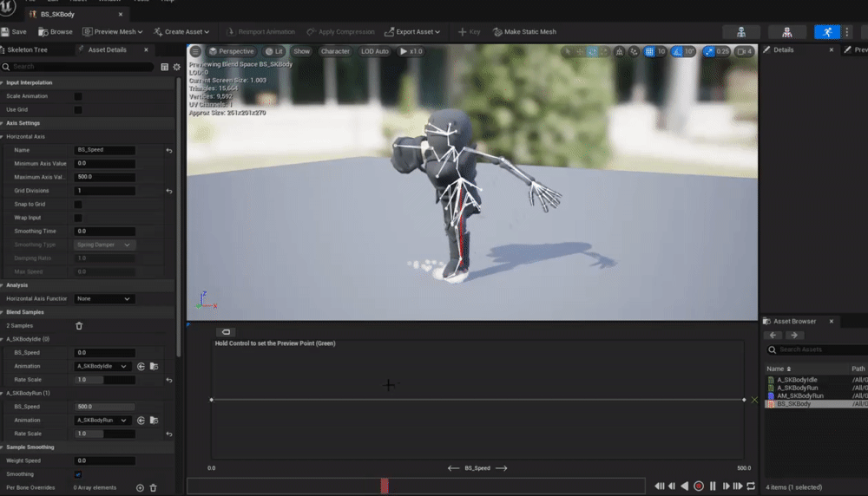Viewport: 868px width, 496px height.
Task: Use selected asset for A_SKBodyIdle animation
Action: pos(141,366)
